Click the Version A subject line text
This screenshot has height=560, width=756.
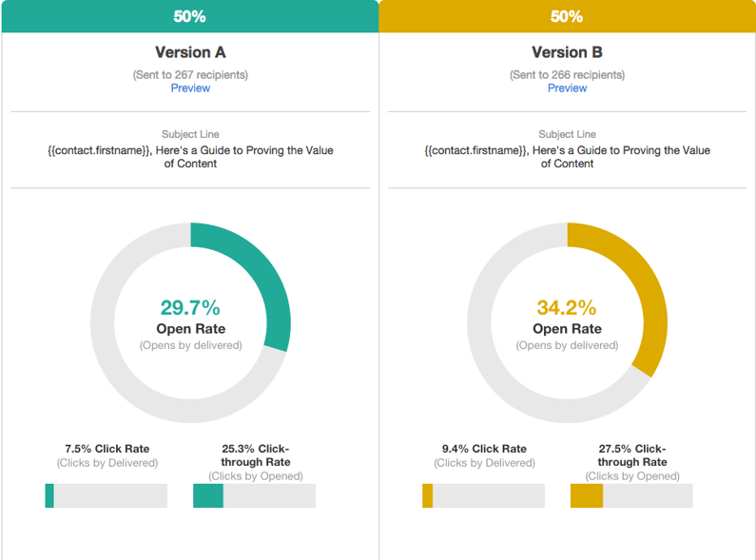(x=190, y=157)
